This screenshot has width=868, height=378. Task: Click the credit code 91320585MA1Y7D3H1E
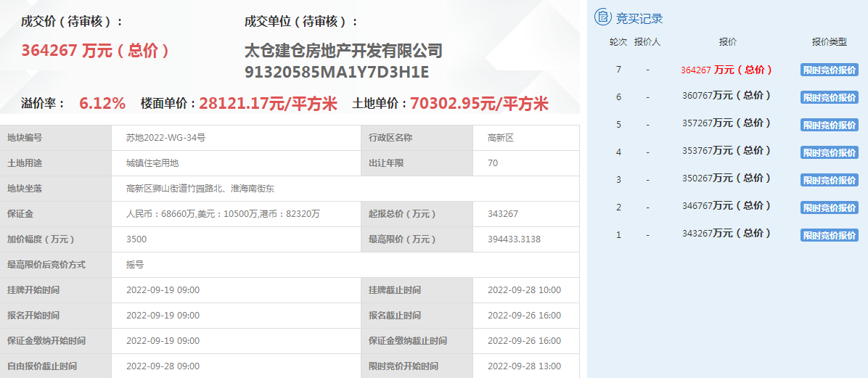tap(337, 73)
